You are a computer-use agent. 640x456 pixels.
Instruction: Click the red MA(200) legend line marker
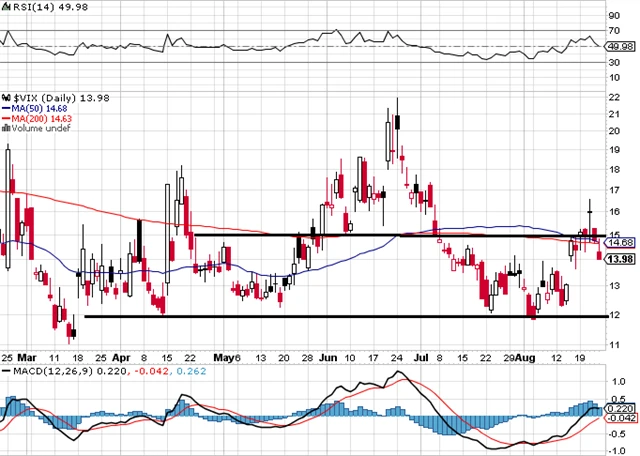point(6,117)
